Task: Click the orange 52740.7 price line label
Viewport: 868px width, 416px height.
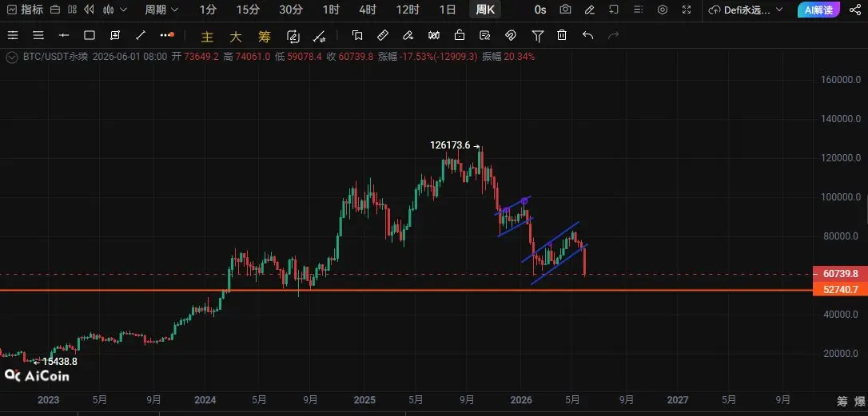Action: pos(840,290)
